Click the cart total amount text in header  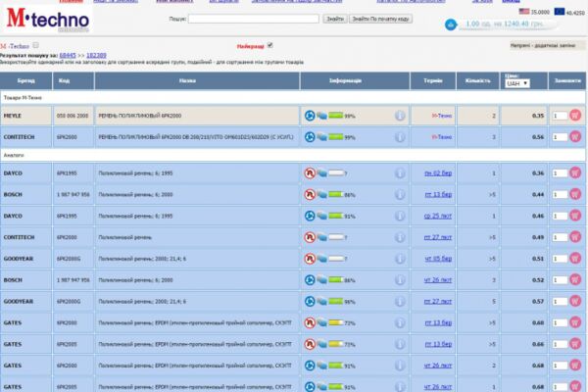click(x=504, y=24)
